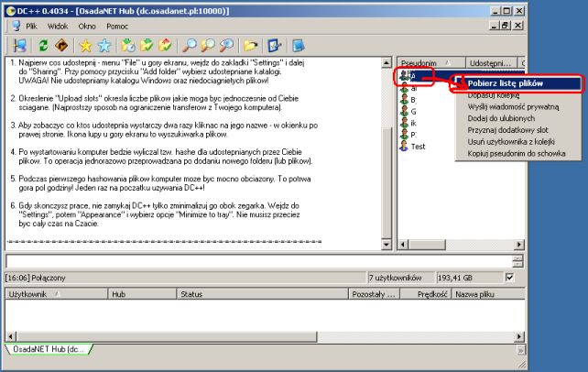This screenshot has height=372, width=588.
Task: Open the Download Queue toolbar icon
Action: pyautogui.click(x=128, y=45)
